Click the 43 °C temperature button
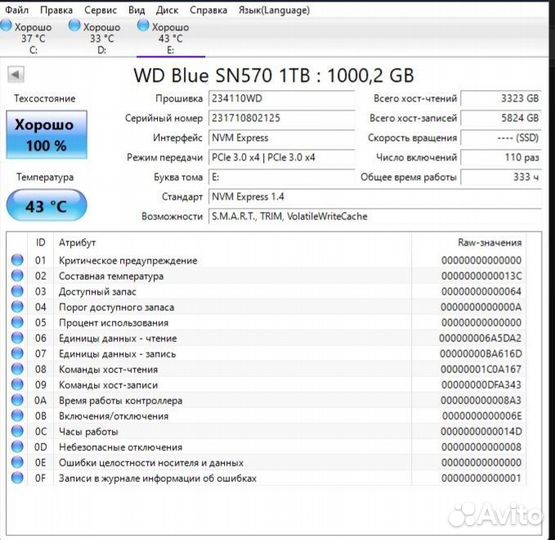 pyautogui.click(x=46, y=206)
